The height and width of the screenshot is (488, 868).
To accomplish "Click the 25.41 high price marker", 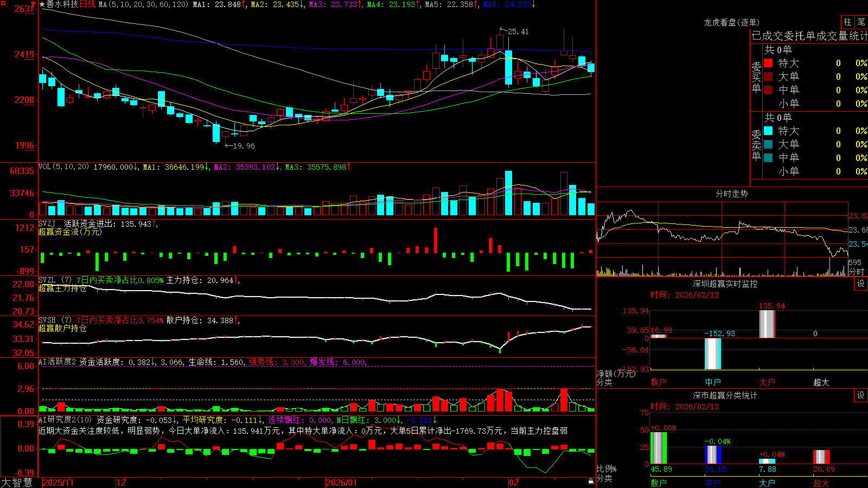I will tap(518, 31).
